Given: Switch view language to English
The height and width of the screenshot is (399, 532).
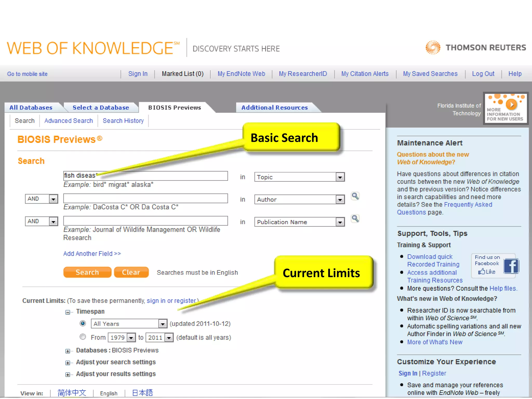Looking at the screenshot, I should click(x=109, y=393).
